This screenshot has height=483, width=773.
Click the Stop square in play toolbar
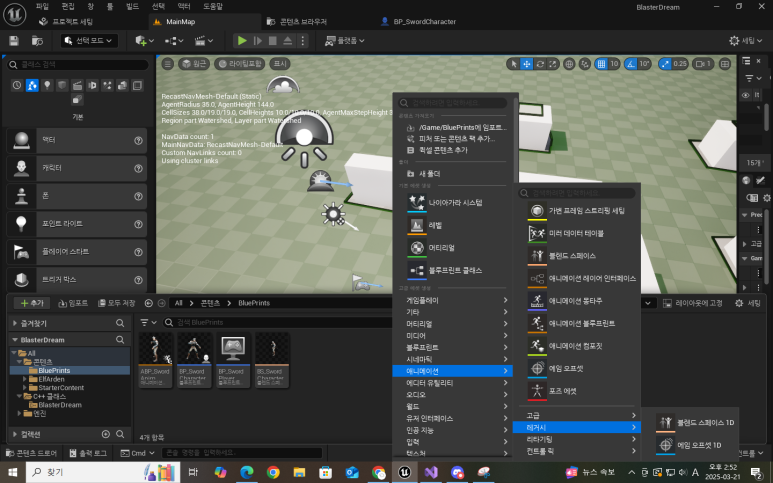(273, 40)
